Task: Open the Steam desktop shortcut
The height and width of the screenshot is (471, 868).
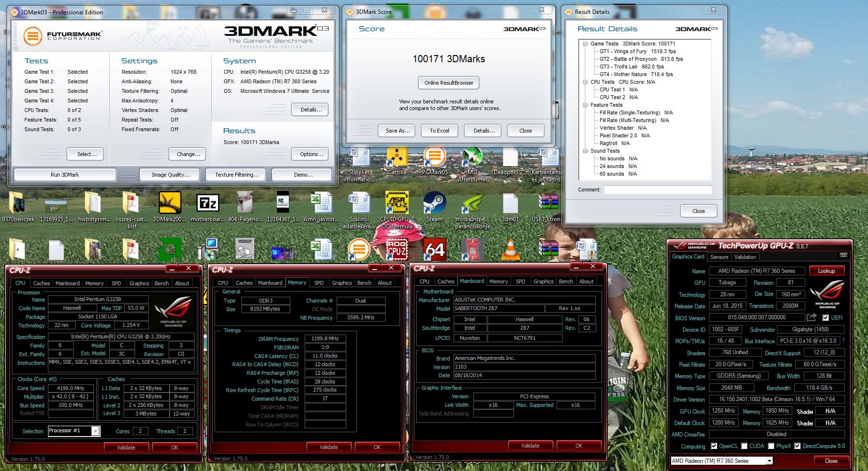Action: coord(434,206)
